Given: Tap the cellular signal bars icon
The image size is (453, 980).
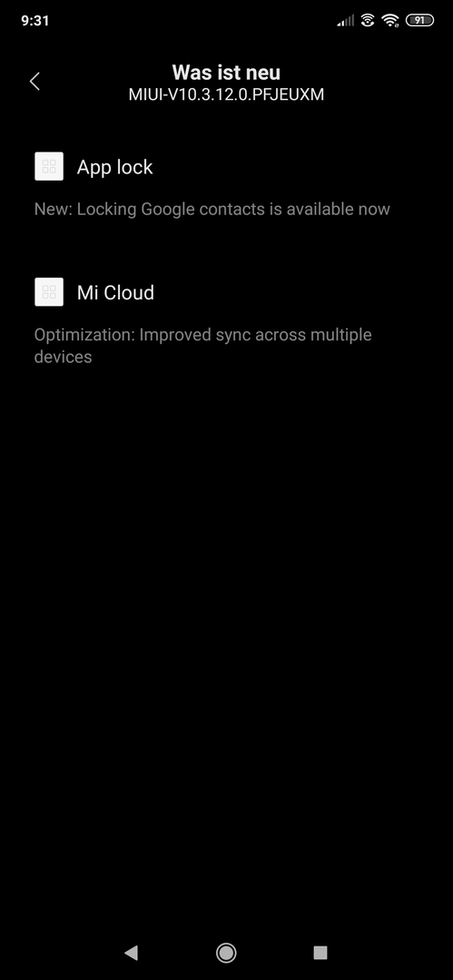Looking at the screenshot, I should 345,21.
